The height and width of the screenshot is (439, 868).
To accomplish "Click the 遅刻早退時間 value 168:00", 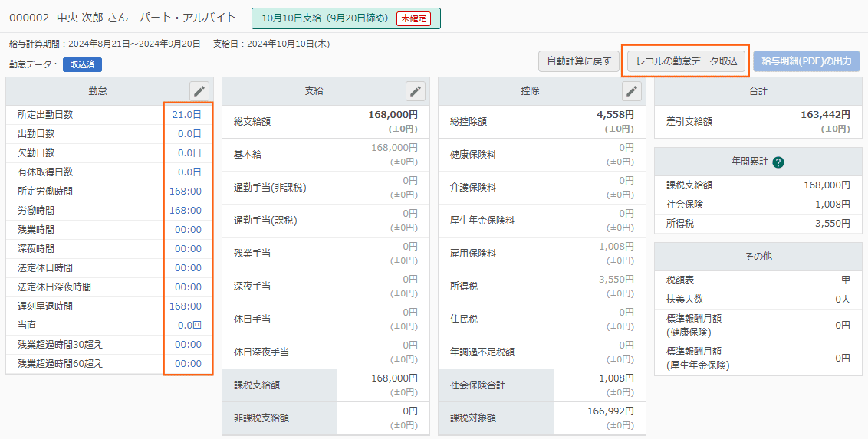I will click(186, 306).
